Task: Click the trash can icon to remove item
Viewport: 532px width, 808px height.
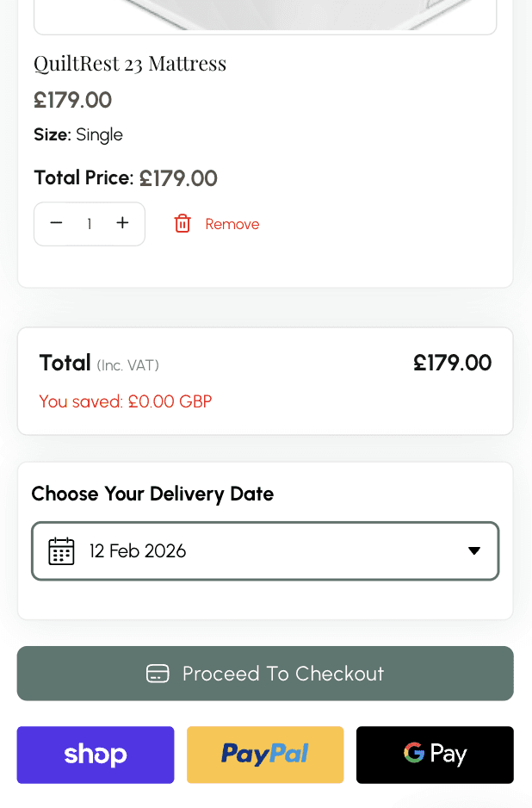Action: tap(182, 223)
